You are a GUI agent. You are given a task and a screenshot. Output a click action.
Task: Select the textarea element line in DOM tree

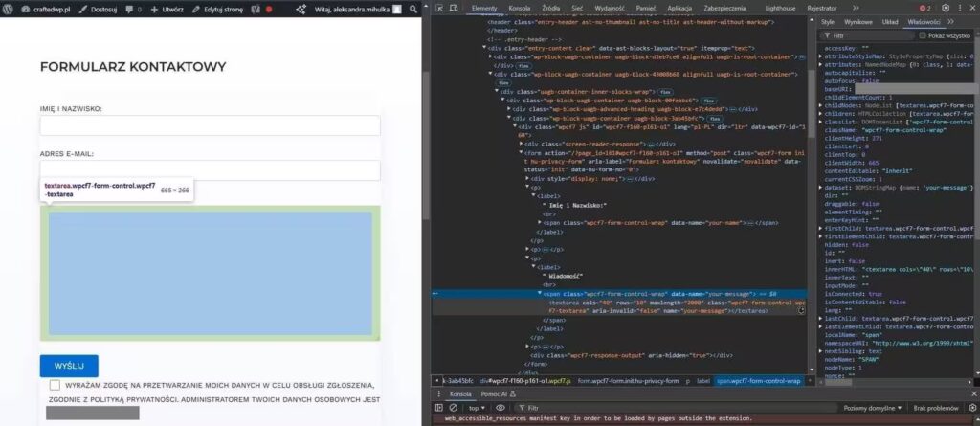pyautogui.click(x=675, y=306)
